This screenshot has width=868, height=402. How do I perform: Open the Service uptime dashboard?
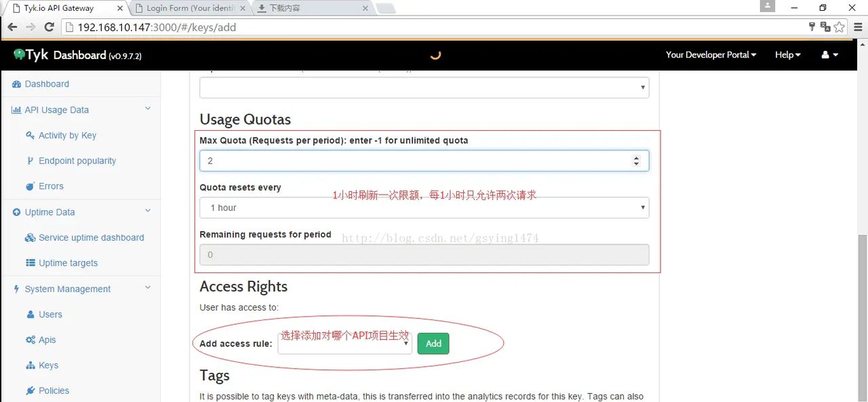91,237
